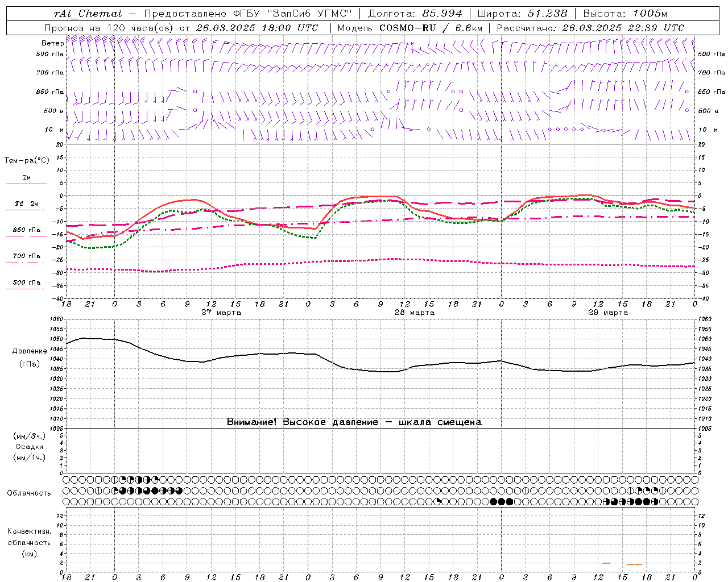Image resolution: width=728 pixels, height=582 pixels.
Task: Click the "Облачность" cloud cover label
Action: (29, 493)
